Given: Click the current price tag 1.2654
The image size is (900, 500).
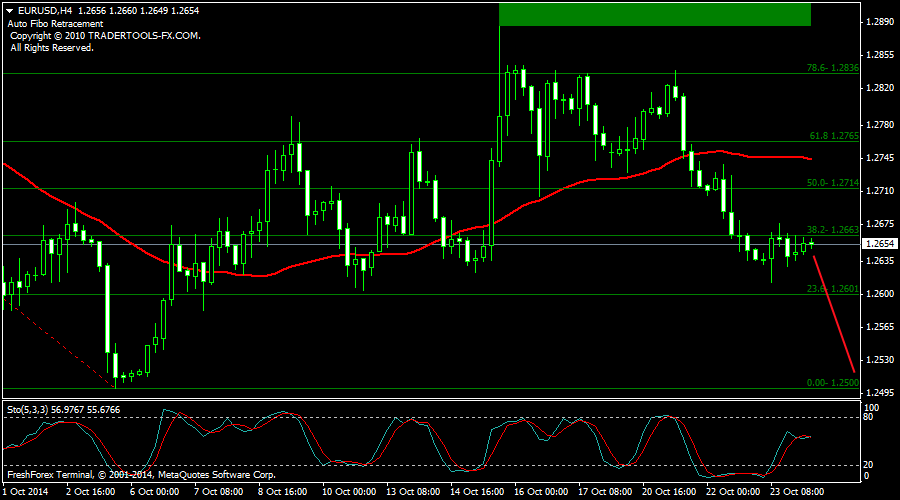Looking at the screenshot, I should [x=880, y=244].
